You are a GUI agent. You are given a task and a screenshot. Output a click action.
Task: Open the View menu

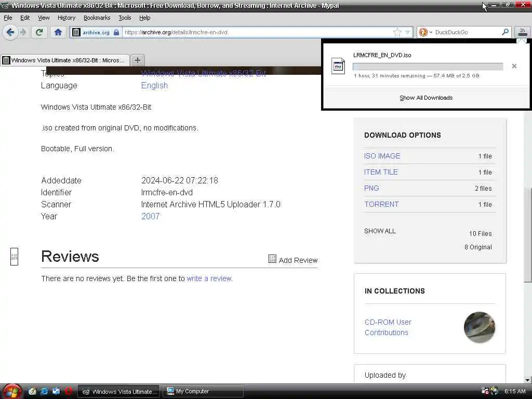(44, 18)
